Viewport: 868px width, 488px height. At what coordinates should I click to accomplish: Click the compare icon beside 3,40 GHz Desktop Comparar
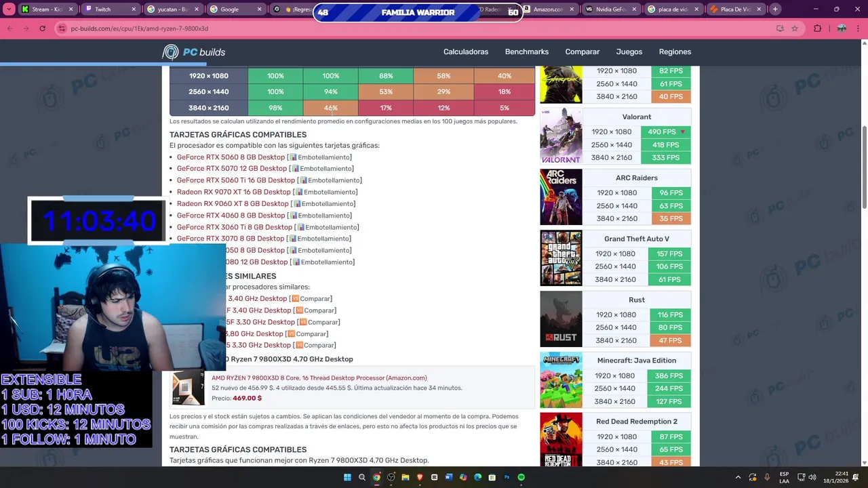(295, 299)
